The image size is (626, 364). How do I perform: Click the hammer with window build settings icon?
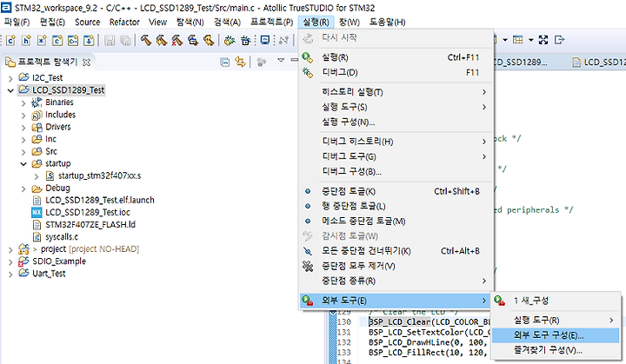pos(193,40)
